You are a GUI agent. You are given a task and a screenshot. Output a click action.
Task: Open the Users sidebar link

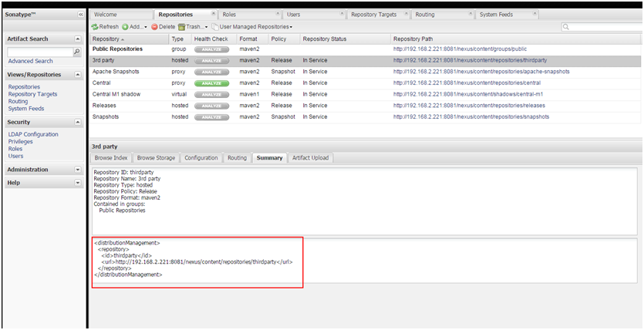click(x=15, y=156)
